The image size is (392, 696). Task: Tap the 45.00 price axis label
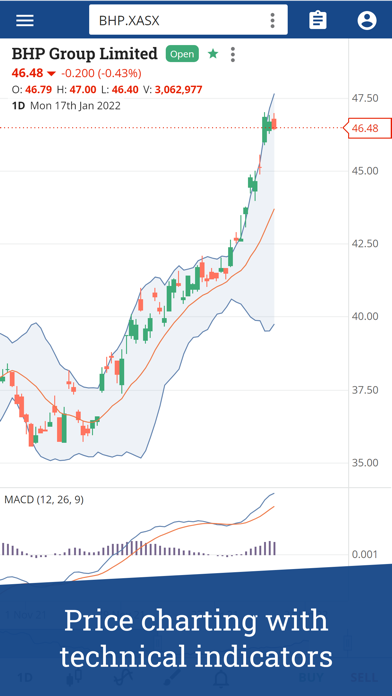coord(365,171)
